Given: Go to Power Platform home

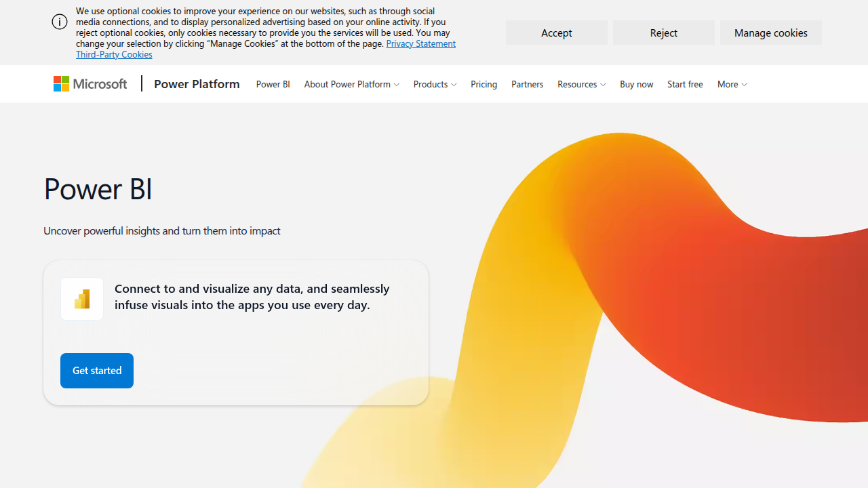Looking at the screenshot, I should tap(197, 84).
